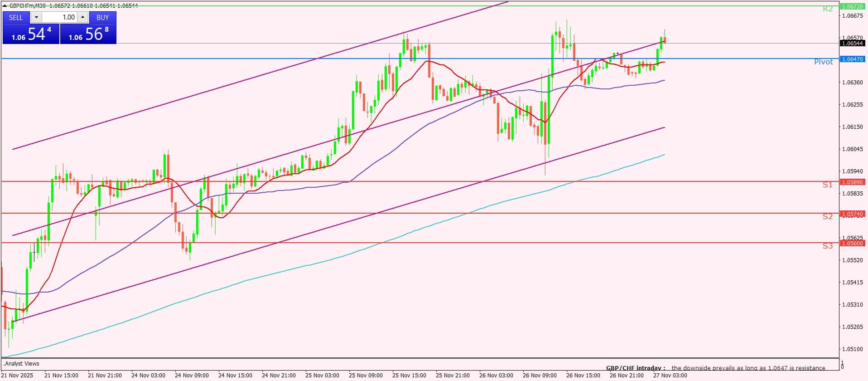Collapse the one-click trading panel triangle
The height and width of the screenshot is (381, 868).
click(5, 6)
